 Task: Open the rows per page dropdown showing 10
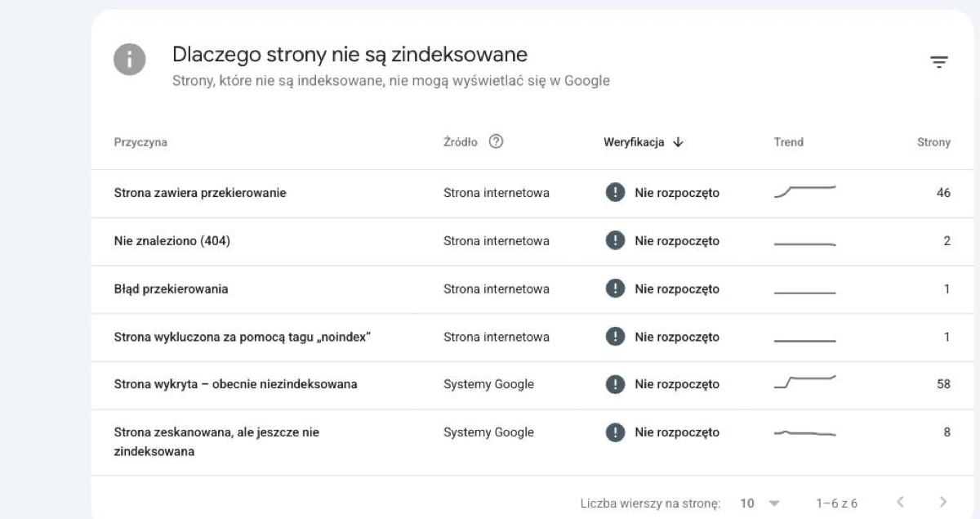pyautogui.click(x=759, y=503)
